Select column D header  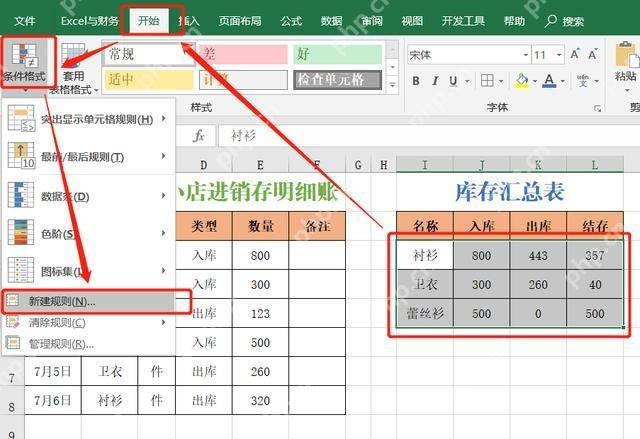(x=204, y=165)
